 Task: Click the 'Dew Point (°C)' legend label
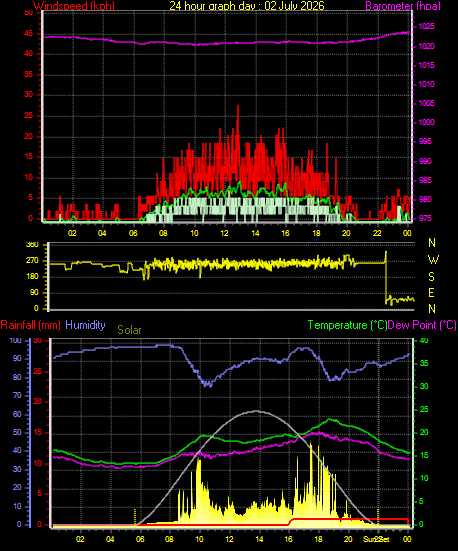tap(422, 325)
